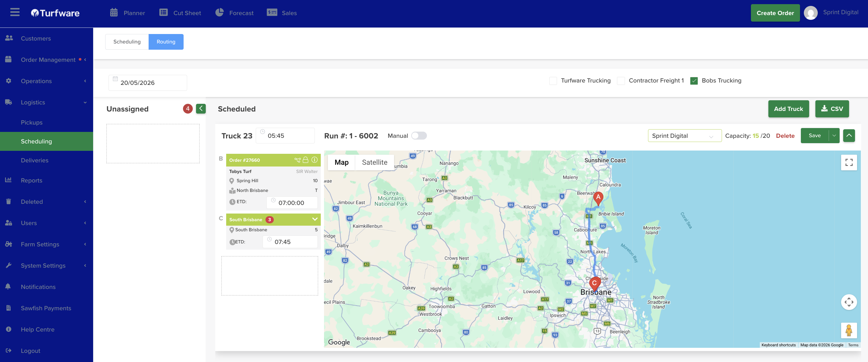Click the date field 20/05/2026
This screenshot has height=362, width=868.
[148, 83]
